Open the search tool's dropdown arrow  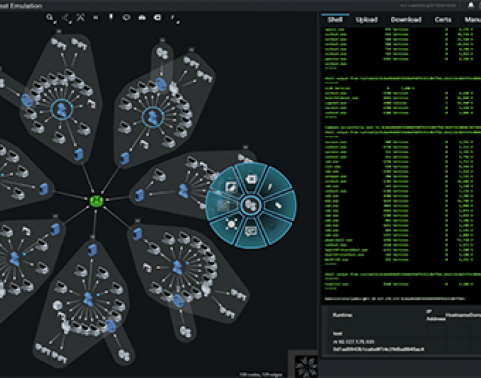click(54, 22)
